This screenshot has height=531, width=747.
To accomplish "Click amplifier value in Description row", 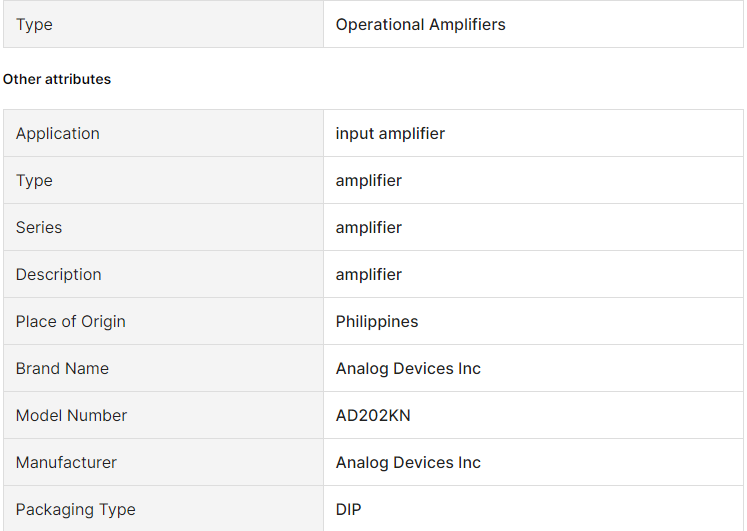I will [x=369, y=274].
